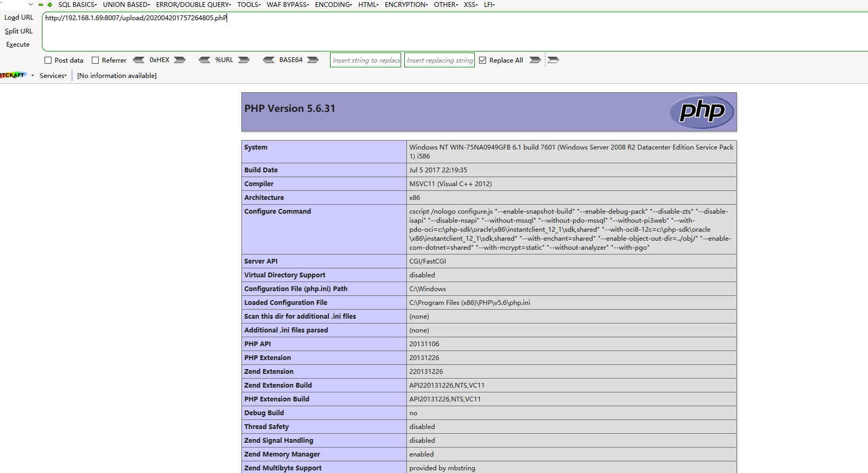
Task: Click the 'x86' architecture value
Action: tap(414, 198)
